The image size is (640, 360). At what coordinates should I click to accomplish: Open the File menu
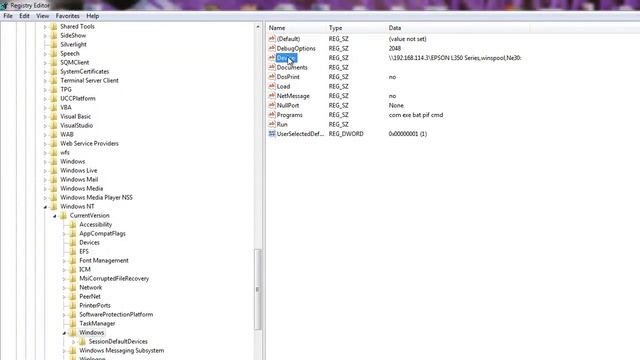(8, 16)
